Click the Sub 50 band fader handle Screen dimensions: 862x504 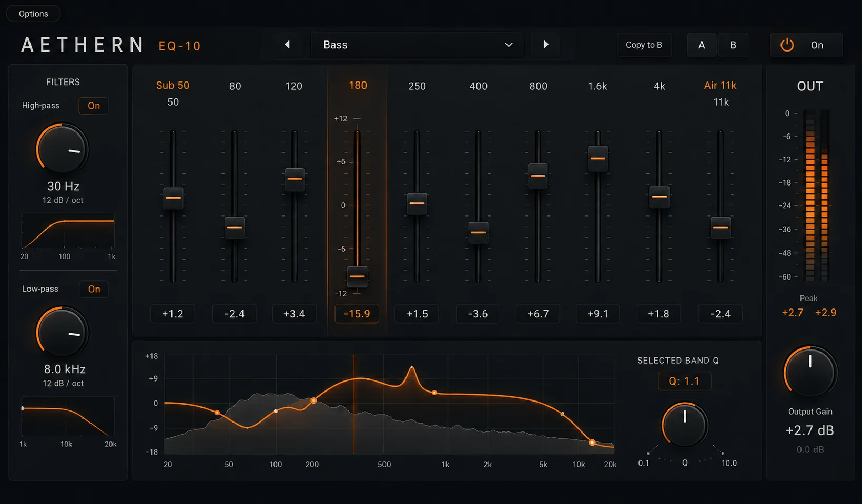click(173, 198)
